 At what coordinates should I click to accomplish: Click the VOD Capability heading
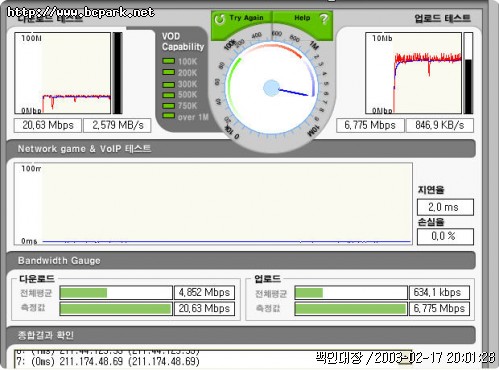click(x=183, y=41)
